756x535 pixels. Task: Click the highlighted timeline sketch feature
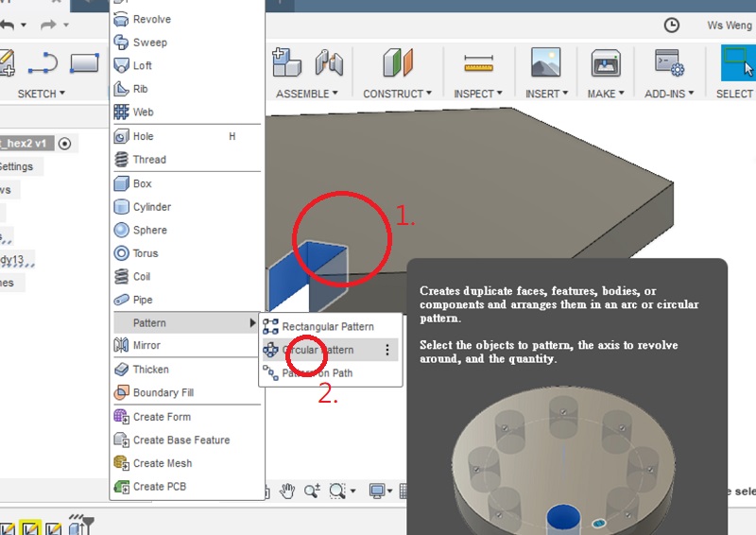point(30,527)
